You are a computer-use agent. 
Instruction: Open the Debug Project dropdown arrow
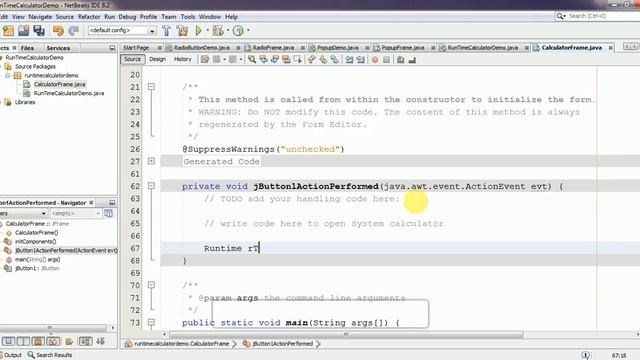coord(228,31)
